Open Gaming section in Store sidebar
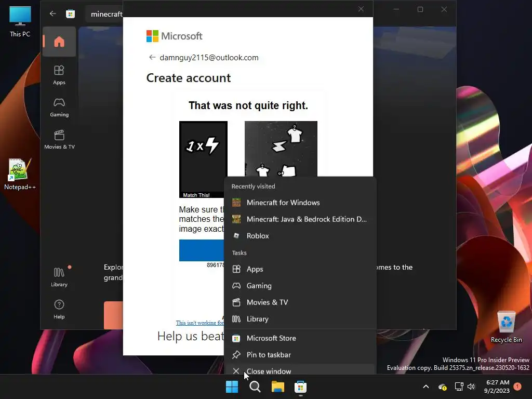Image resolution: width=532 pixels, height=399 pixels. point(59,108)
